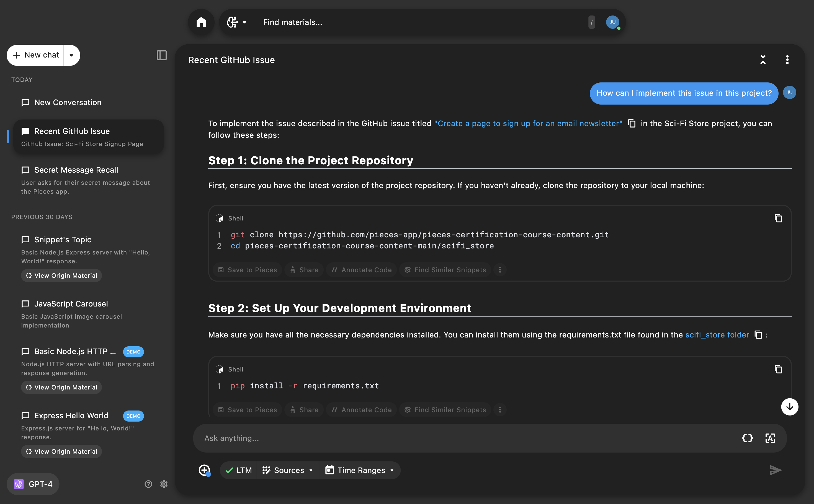This screenshot has height=504, width=814.
Task: Save the git clone snippet to Pieces
Action: point(248,270)
